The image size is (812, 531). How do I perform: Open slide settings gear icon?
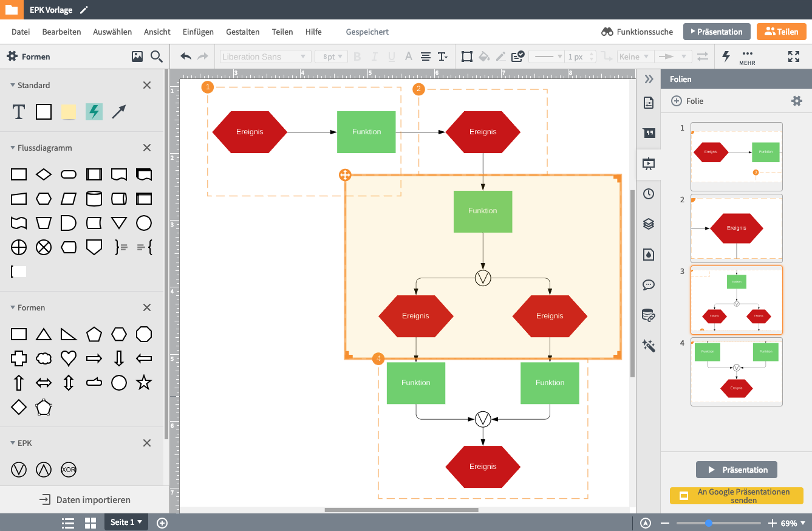point(797,101)
